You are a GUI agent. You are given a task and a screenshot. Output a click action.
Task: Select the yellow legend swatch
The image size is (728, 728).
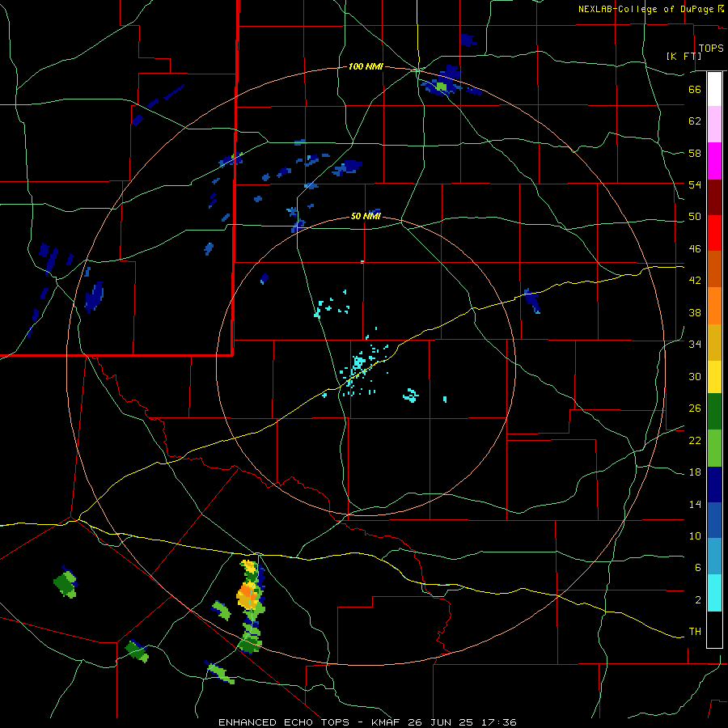click(x=714, y=377)
